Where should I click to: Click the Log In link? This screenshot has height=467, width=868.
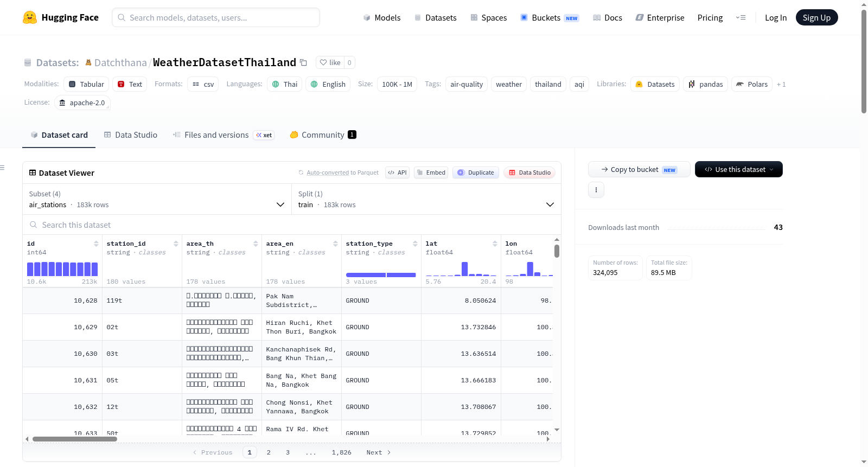click(x=776, y=17)
